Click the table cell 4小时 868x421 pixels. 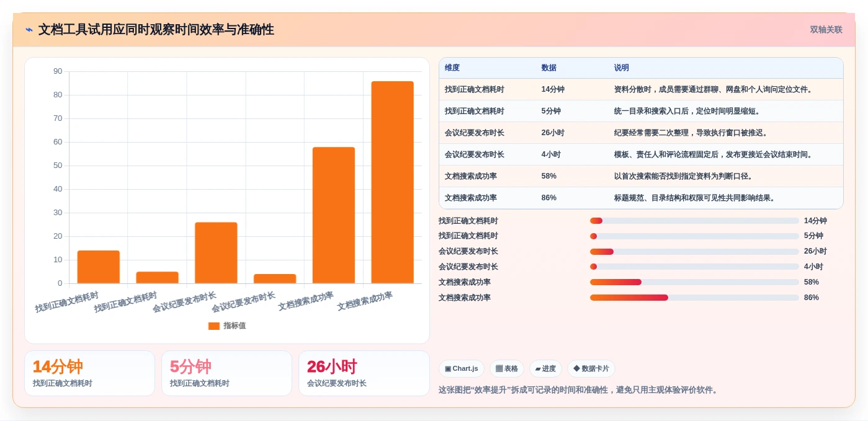[551, 155]
